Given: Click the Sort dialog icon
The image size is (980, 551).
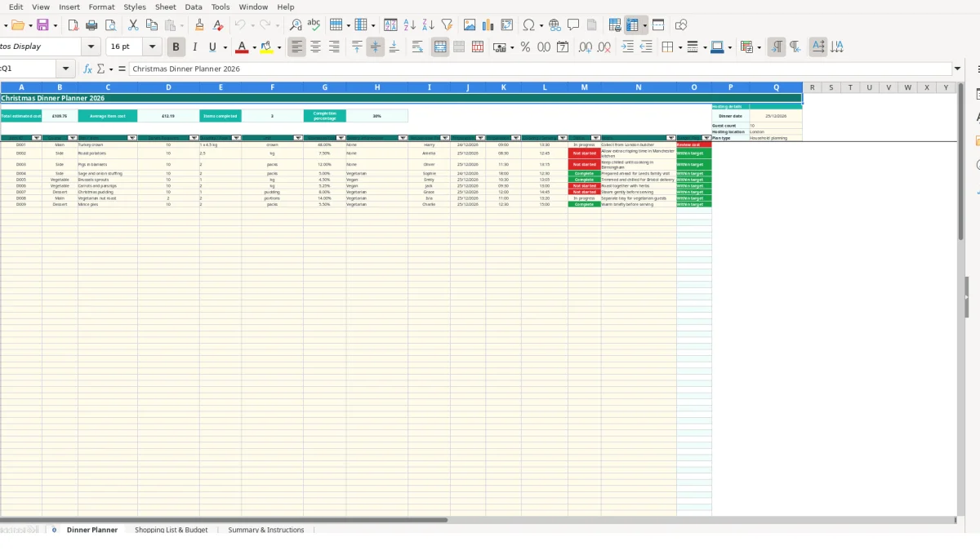Looking at the screenshot, I should tap(390, 25).
